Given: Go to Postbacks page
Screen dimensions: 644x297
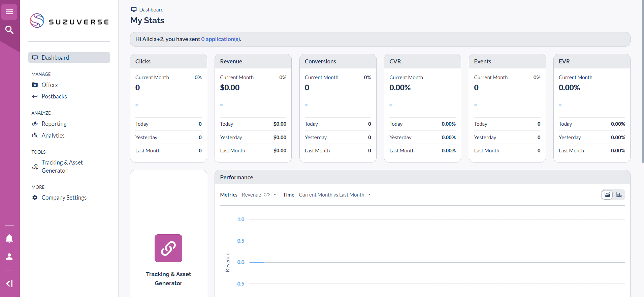Looking at the screenshot, I should (54, 96).
